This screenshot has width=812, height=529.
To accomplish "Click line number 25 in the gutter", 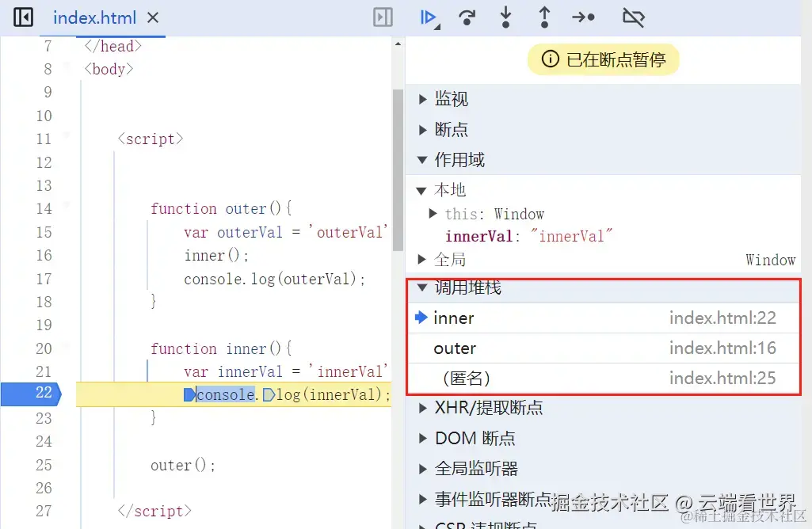I will (x=44, y=465).
